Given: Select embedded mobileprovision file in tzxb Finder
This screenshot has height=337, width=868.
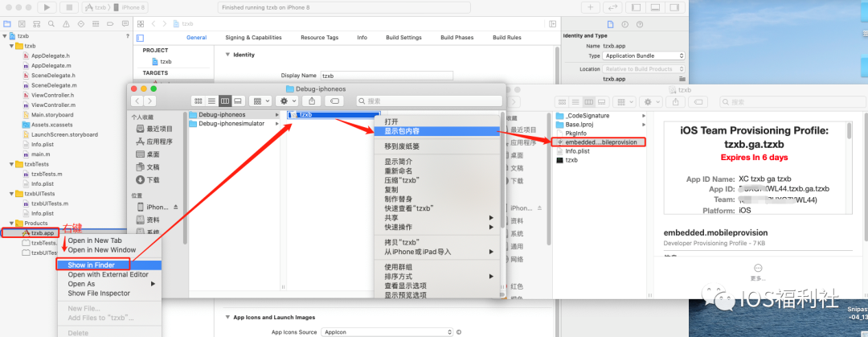Looking at the screenshot, I should coord(600,142).
